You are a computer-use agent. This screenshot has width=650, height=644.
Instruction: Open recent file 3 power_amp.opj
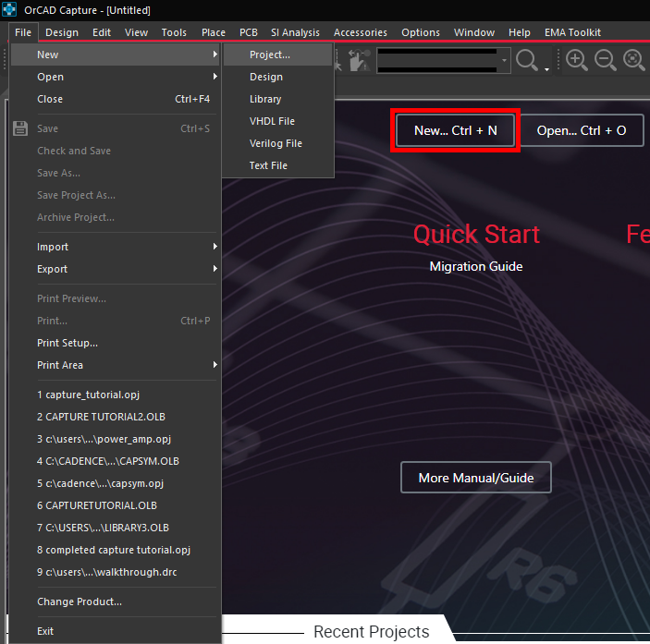(115, 439)
